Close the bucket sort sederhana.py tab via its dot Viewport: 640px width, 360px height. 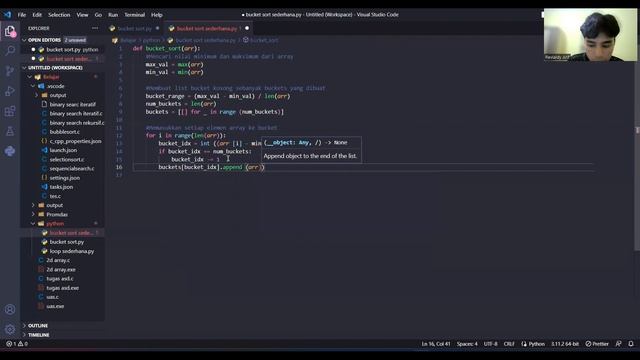click(247, 28)
